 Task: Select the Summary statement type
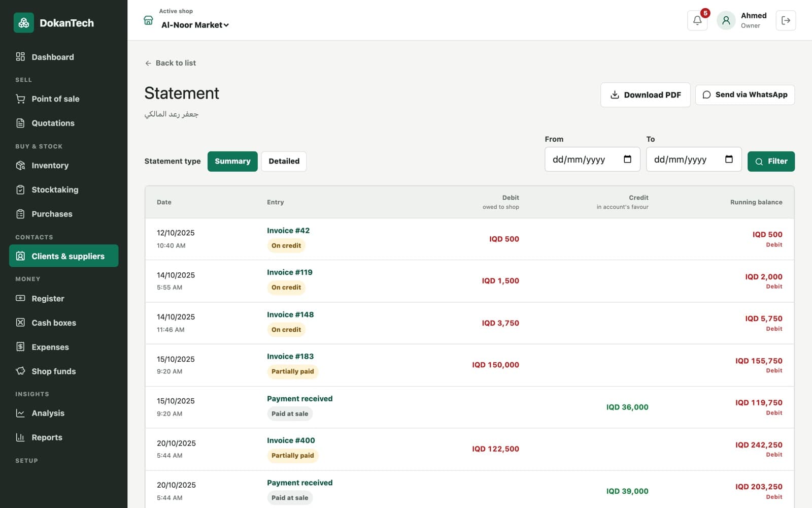pos(232,161)
